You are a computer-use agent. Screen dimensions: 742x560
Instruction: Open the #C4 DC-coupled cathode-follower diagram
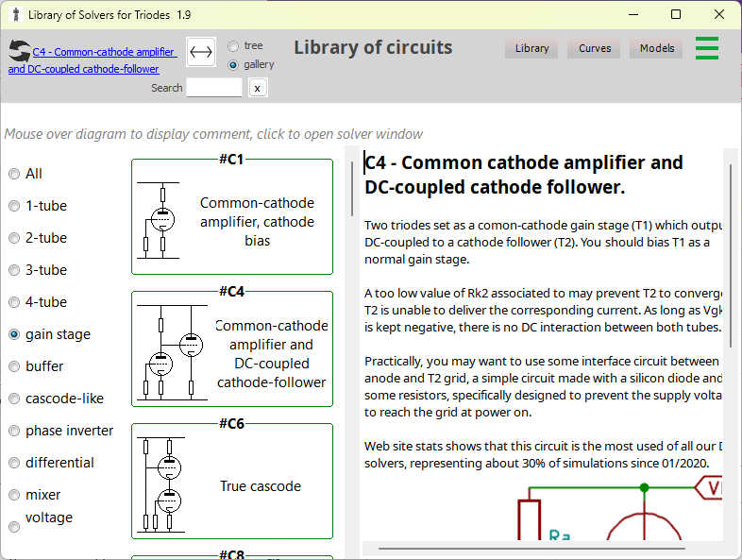coord(232,348)
